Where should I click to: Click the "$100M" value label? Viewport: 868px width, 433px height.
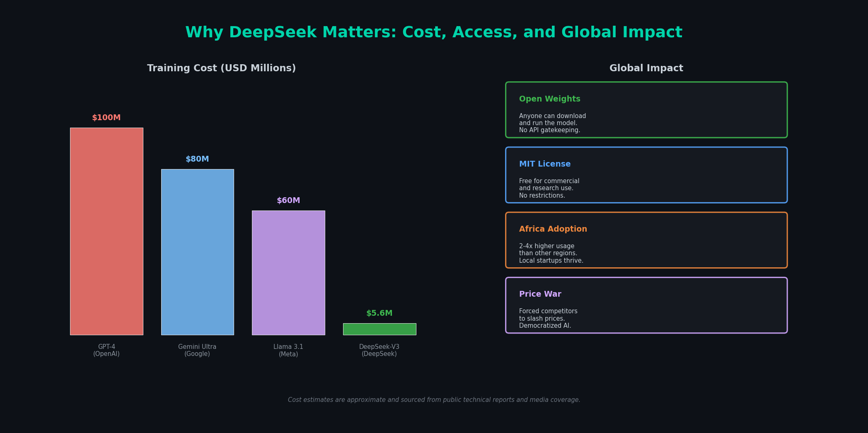click(x=106, y=118)
